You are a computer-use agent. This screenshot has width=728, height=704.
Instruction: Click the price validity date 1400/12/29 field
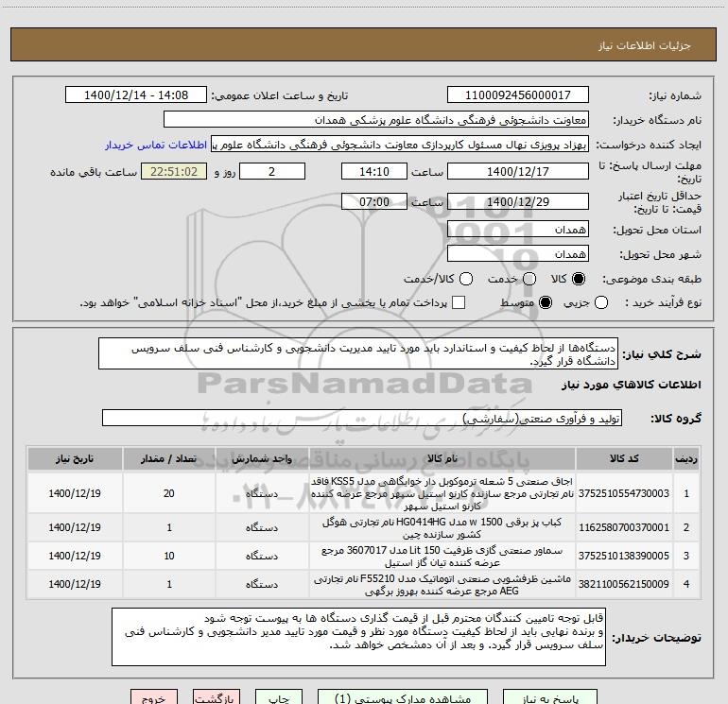pyautogui.click(x=518, y=201)
